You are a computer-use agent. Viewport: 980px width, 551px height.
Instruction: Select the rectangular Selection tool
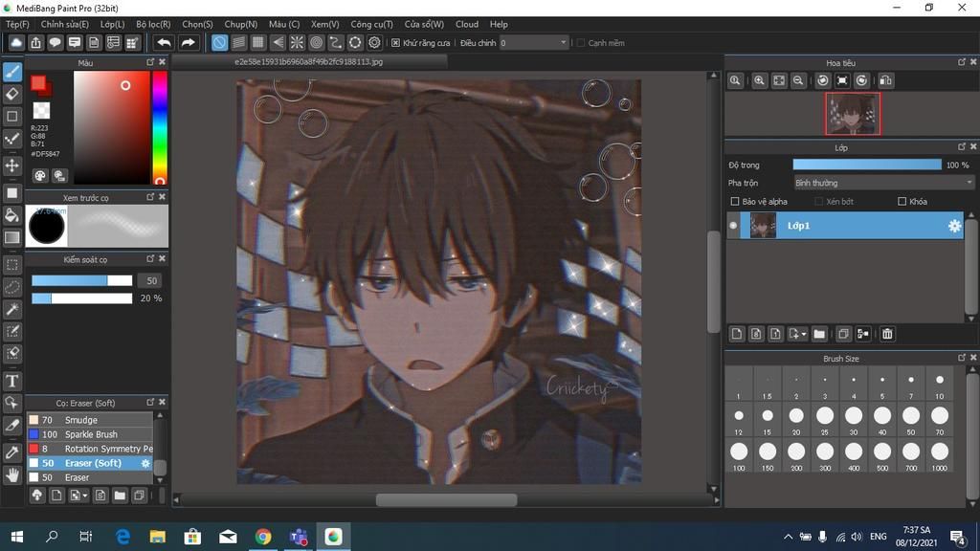pos(11,264)
